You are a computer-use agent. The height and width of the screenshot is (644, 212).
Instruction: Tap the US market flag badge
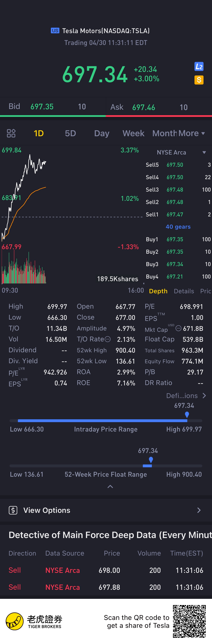55,30
